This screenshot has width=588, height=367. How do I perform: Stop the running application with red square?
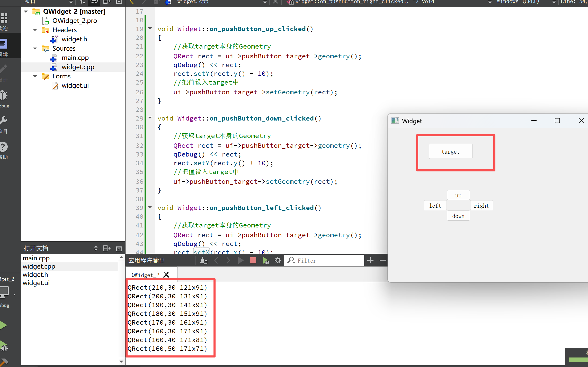[253, 261]
